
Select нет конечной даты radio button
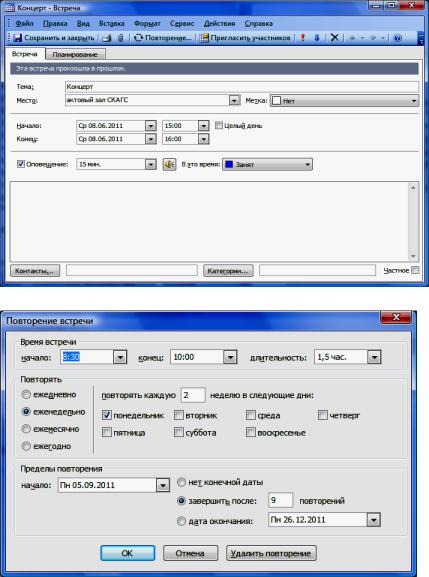pyautogui.click(x=181, y=482)
